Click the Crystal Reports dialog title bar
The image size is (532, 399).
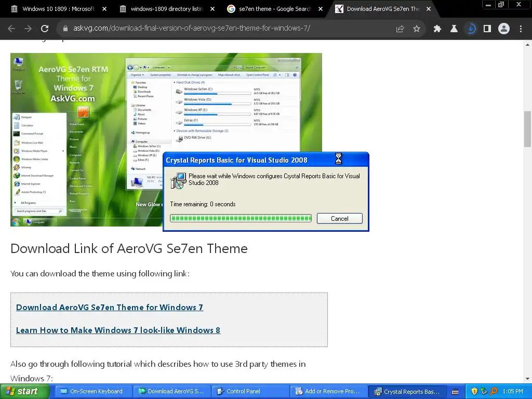(265, 160)
